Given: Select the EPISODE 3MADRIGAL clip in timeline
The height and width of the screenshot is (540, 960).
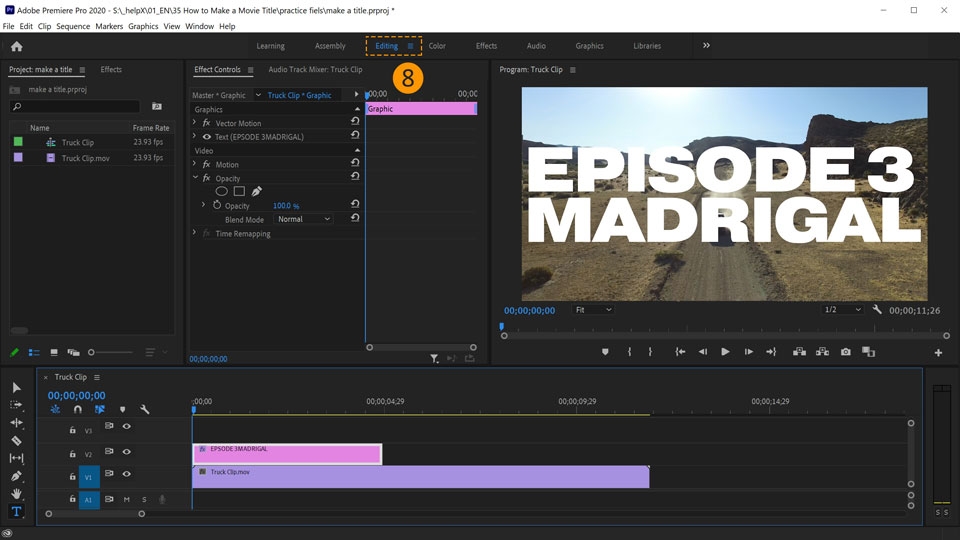Looking at the screenshot, I should (x=287, y=454).
